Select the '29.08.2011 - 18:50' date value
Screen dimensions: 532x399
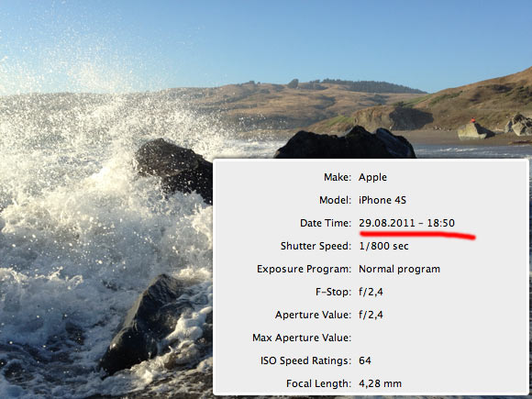tap(406, 223)
